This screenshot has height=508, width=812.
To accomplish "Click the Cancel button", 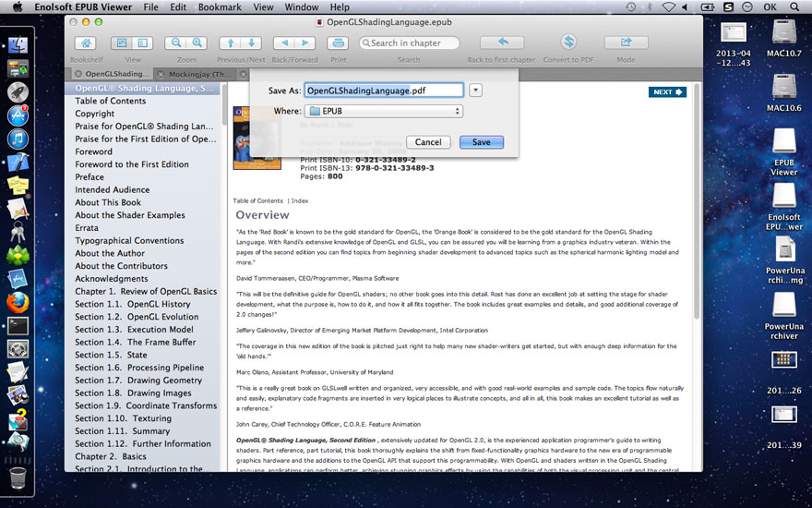I will (x=428, y=142).
